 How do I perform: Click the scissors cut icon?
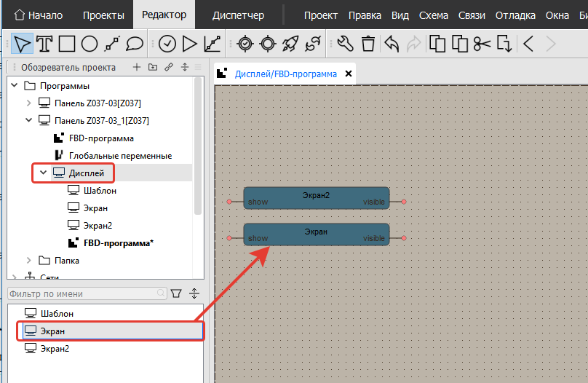pyautogui.click(x=482, y=44)
